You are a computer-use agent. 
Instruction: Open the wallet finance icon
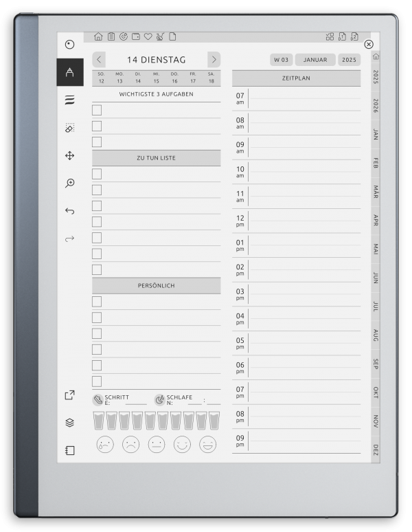136,36
